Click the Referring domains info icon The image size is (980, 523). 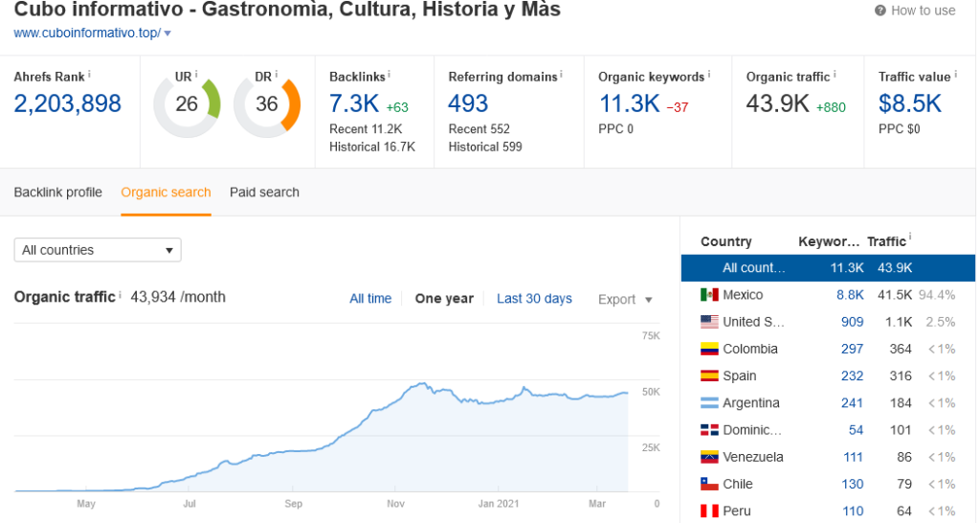coord(561,75)
